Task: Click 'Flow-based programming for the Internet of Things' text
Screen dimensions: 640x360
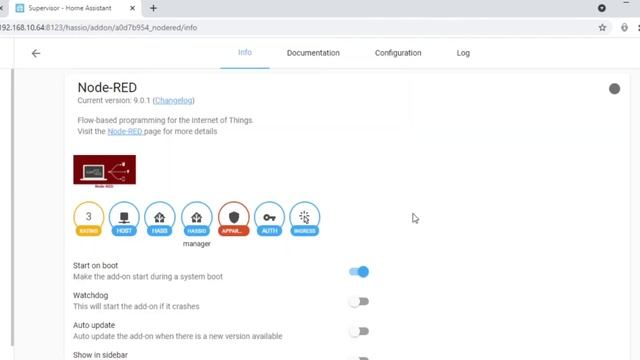Action: coord(165,120)
